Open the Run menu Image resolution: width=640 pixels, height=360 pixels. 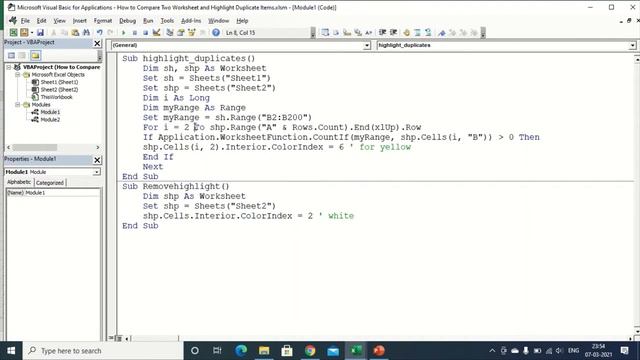pyautogui.click(x=148, y=20)
